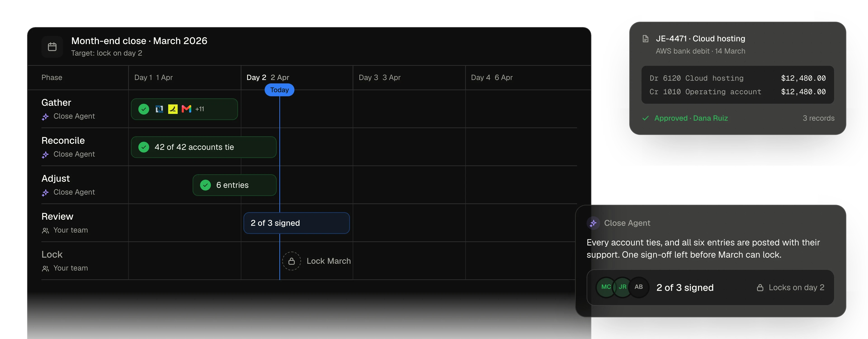
Task: Click the sparkle icon under Gather
Action: click(45, 117)
